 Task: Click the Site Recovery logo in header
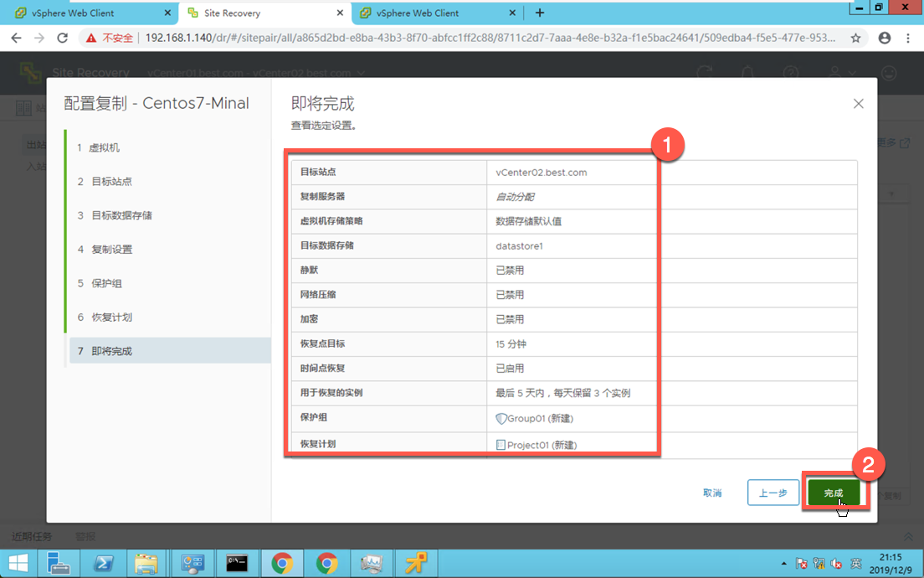[x=30, y=73]
